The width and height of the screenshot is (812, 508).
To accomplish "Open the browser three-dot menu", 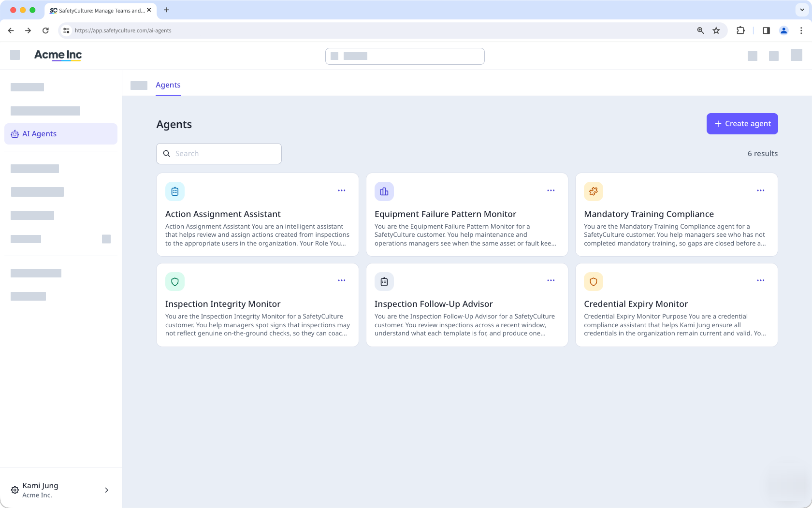I will coord(801,30).
